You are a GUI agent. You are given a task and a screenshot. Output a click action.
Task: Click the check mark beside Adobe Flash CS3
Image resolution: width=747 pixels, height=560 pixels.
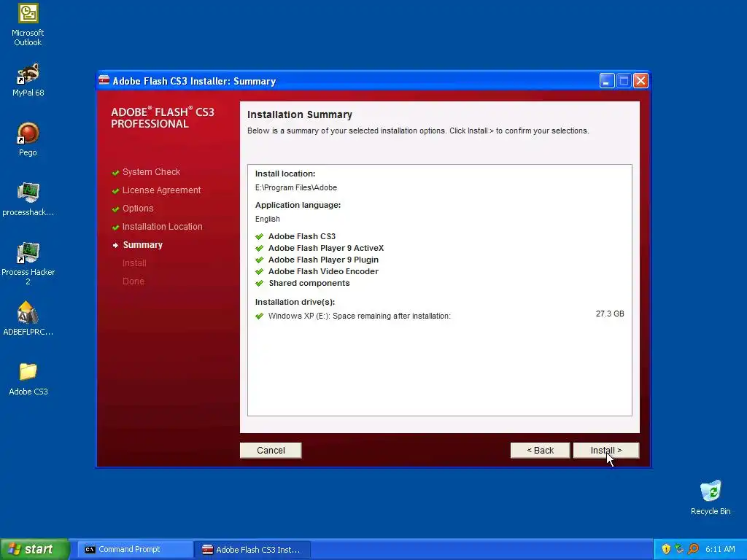(x=259, y=236)
